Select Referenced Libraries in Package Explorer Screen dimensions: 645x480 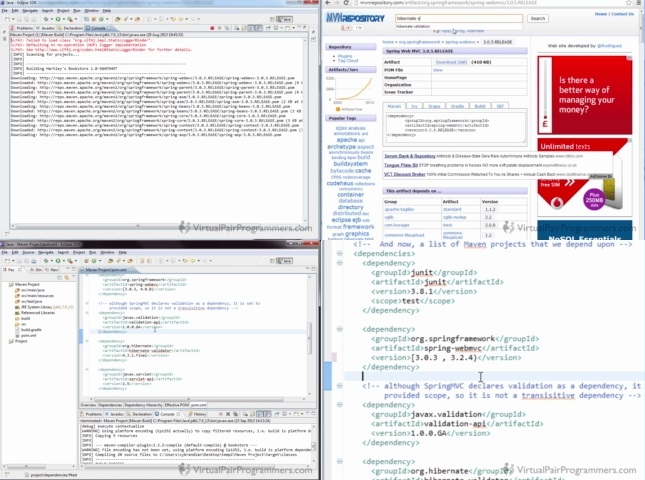[x=38, y=313]
